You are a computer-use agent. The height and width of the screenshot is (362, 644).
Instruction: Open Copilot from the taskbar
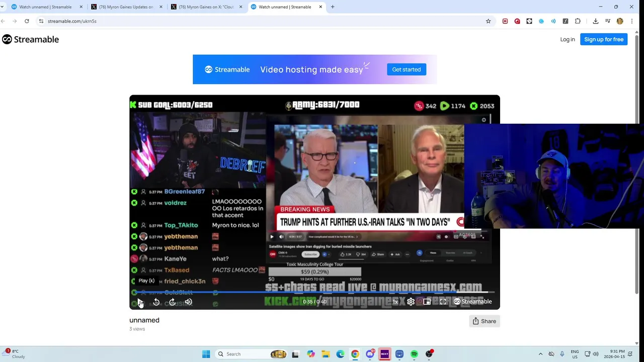pyautogui.click(x=311, y=354)
